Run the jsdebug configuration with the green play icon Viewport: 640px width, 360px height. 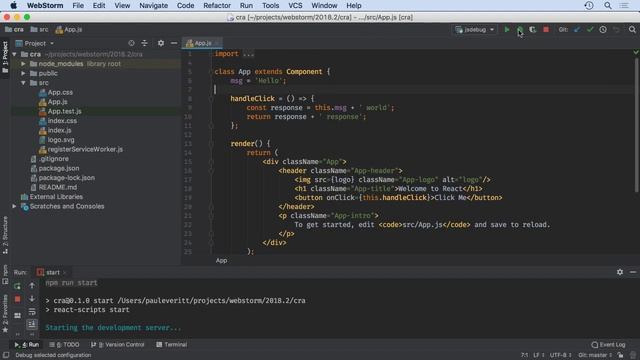click(x=507, y=30)
